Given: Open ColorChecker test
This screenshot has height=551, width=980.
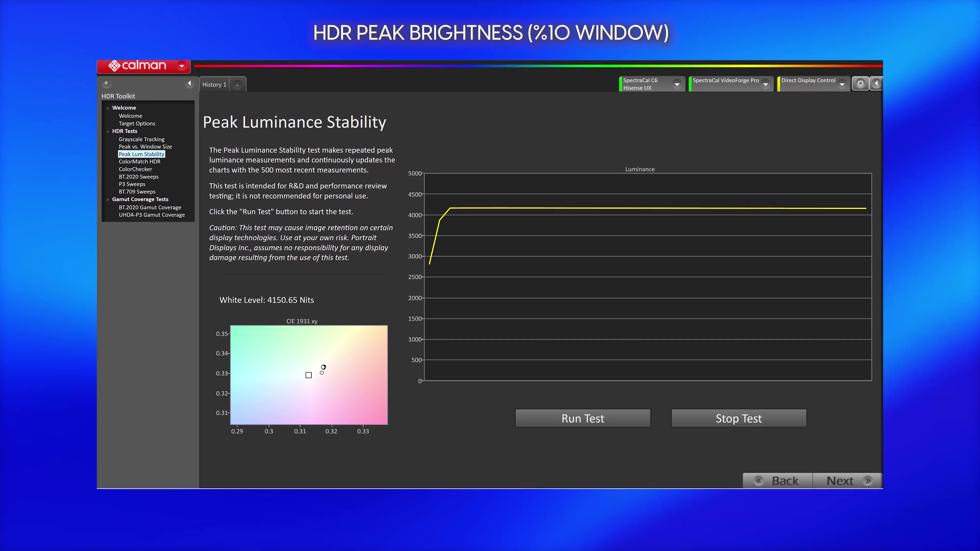Looking at the screenshot, I should tap(136, 169).
